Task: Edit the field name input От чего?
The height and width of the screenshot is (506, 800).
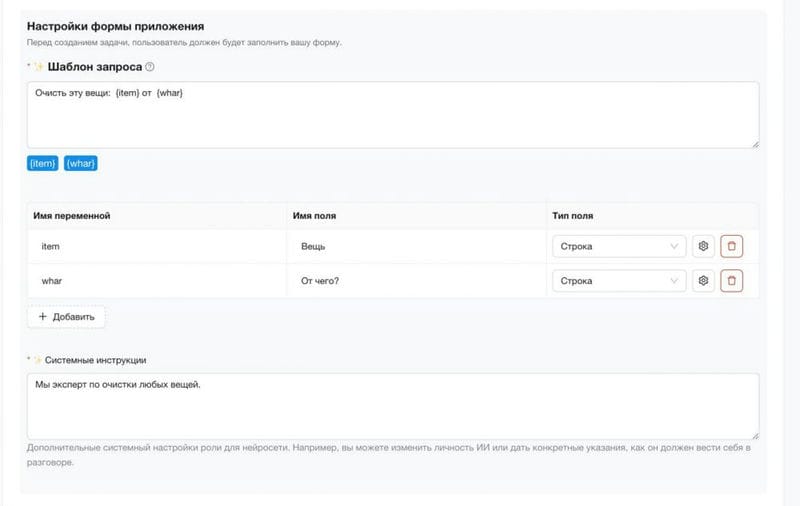Action: pos(416,281)
